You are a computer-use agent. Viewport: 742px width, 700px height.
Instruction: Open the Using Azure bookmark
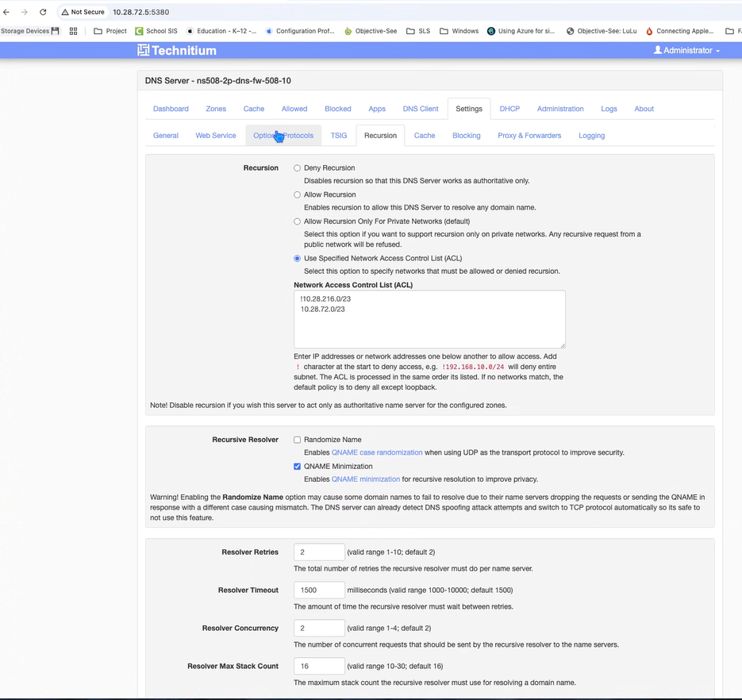pos(521,31)
